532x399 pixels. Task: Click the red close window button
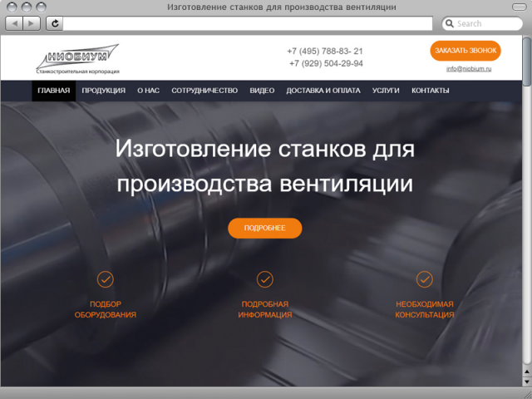tap(12, 7)
